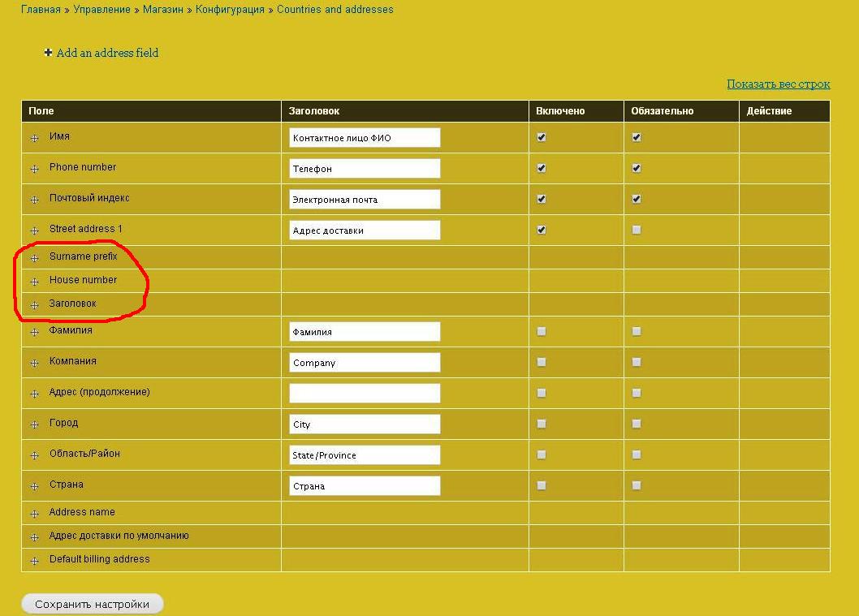This screenshot has height=616, width=859.
Task: Grab the drag handle beside Почтовый индекс
Action: coord(34,200)
